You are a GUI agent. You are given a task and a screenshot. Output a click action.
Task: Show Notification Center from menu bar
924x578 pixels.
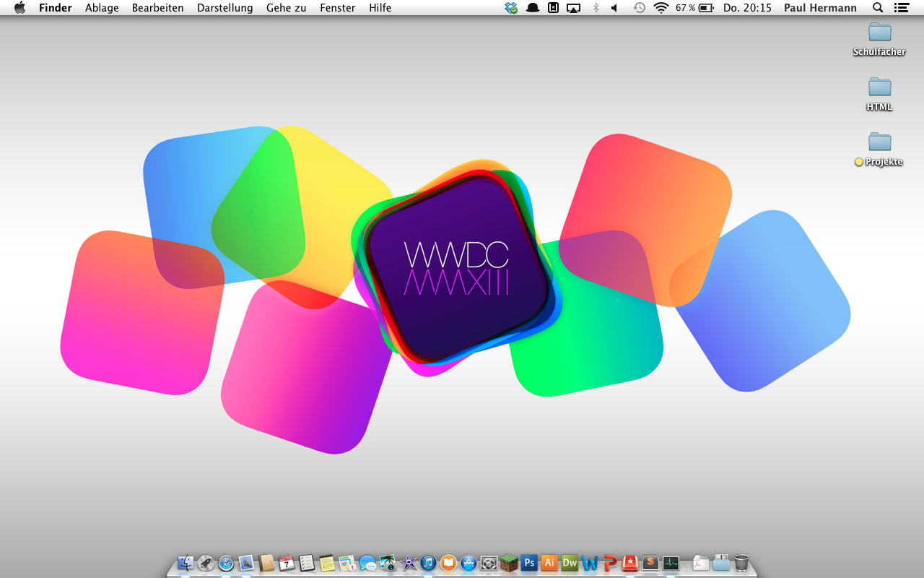click(901, 8)
